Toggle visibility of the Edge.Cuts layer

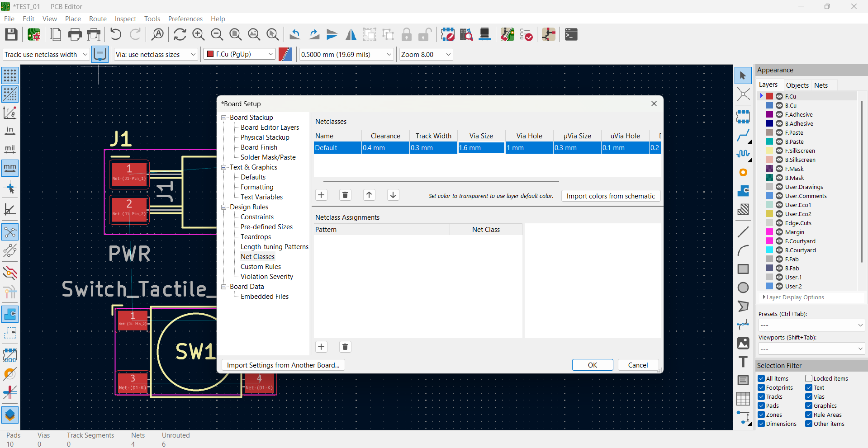click(779, 223)
